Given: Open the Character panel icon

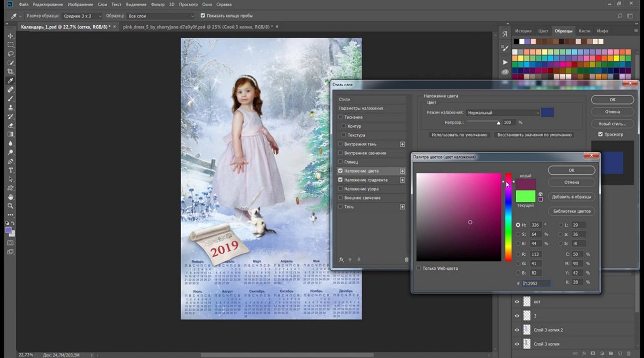Looking at the screenshot, I should tap(505, 34).
